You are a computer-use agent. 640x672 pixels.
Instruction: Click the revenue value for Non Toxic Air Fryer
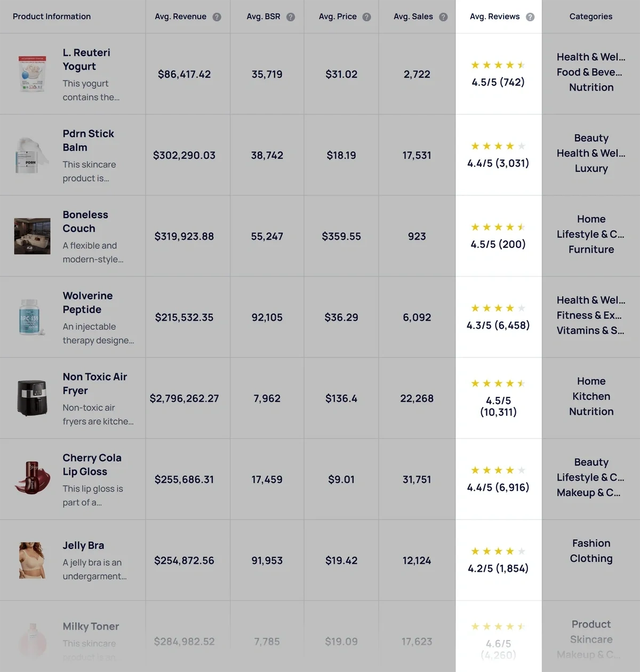[x=185, y=398]
